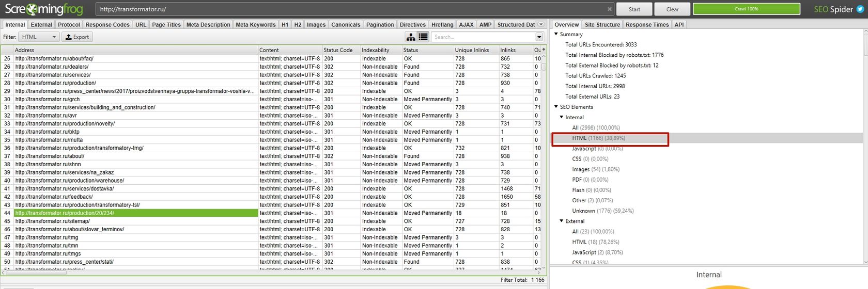
Task: Sort by the Address column header
Action: pos(136,50)
